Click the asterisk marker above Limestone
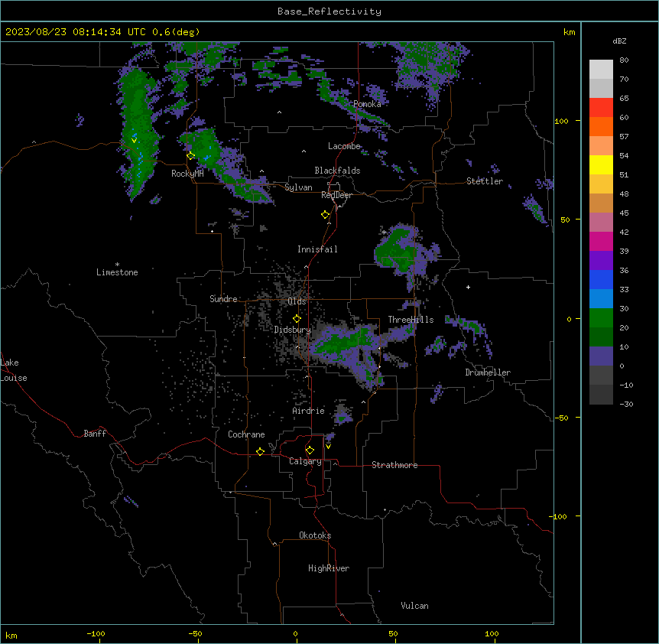Image resolution: width=659 pixels, height=644 pixels. pyautogui.click(x=117, y=265)
